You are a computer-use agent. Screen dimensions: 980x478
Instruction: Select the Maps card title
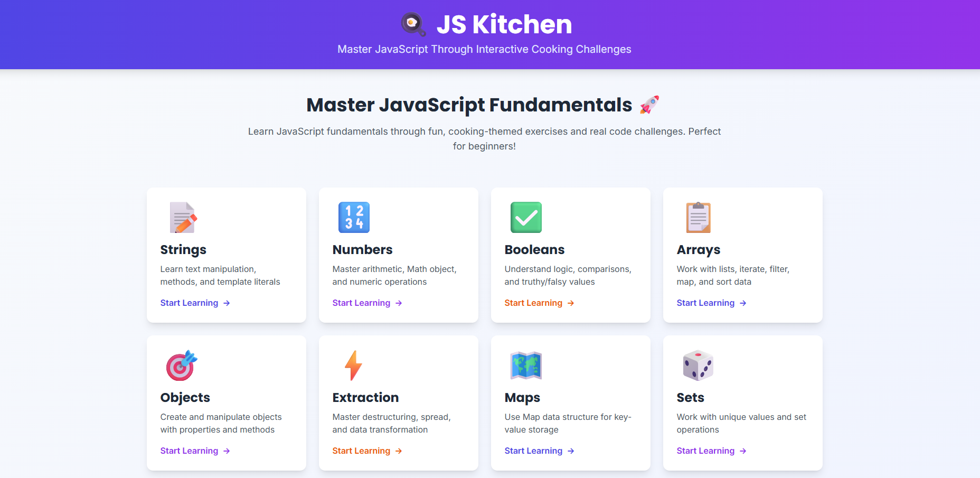pos(522,398)
